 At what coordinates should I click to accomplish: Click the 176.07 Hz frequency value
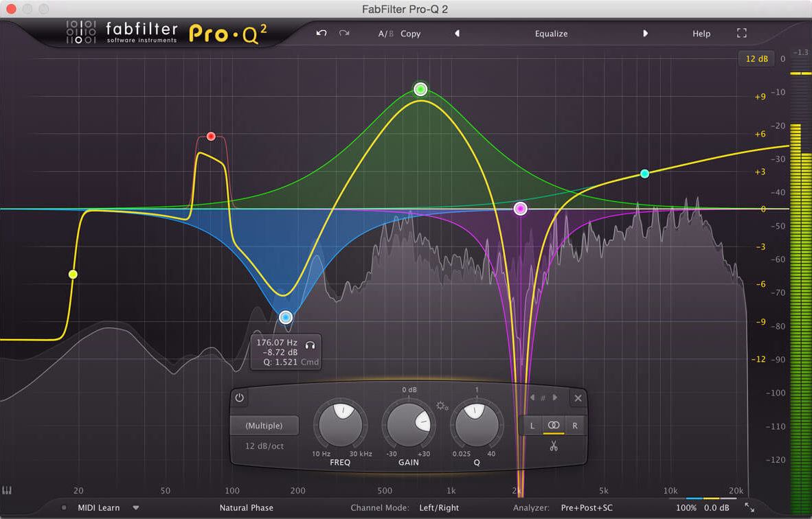pyautogui.click(x=277, y=343)
